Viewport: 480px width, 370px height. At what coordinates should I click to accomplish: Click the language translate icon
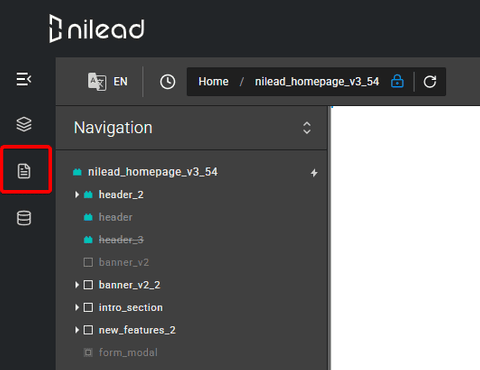tap(97, 82)
